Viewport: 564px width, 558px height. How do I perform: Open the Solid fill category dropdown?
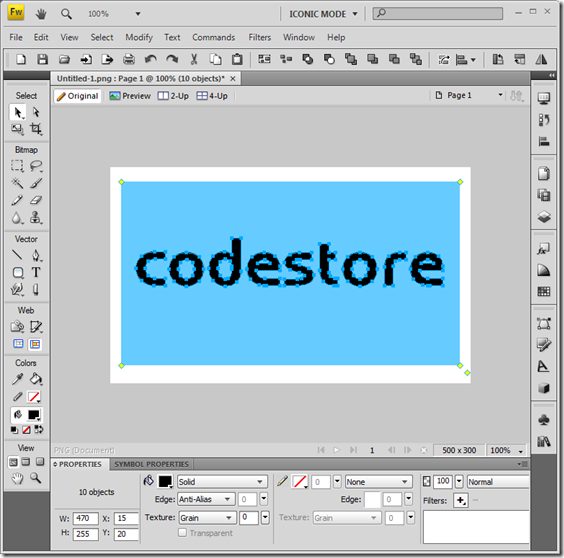coord(222,482)
